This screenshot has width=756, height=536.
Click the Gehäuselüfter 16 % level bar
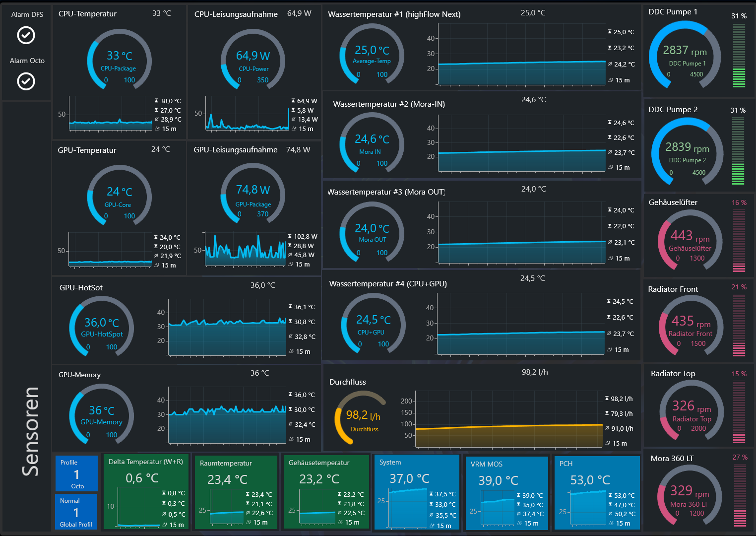(x=739, y=241)
